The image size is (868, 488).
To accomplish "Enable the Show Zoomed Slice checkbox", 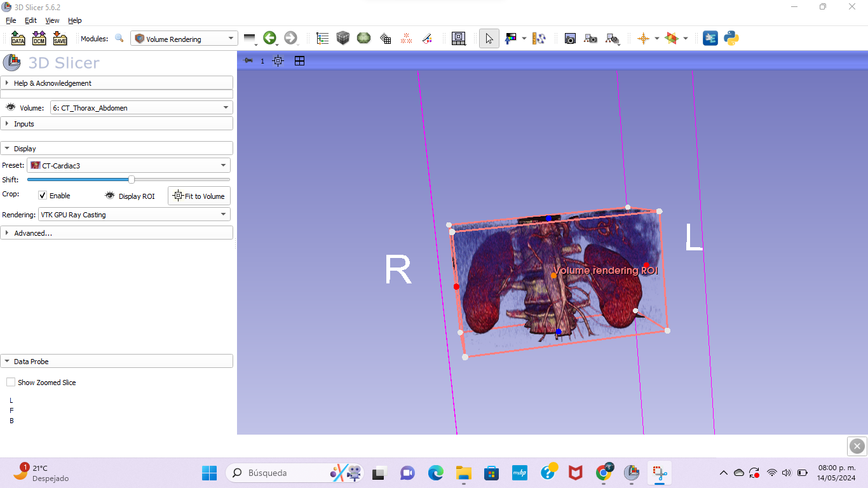I will (11, 383).
